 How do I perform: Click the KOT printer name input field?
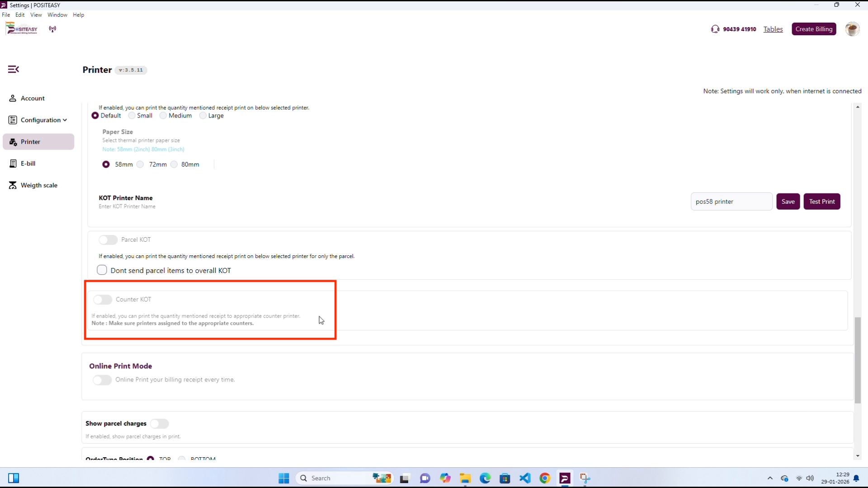(x=731, y=202)
